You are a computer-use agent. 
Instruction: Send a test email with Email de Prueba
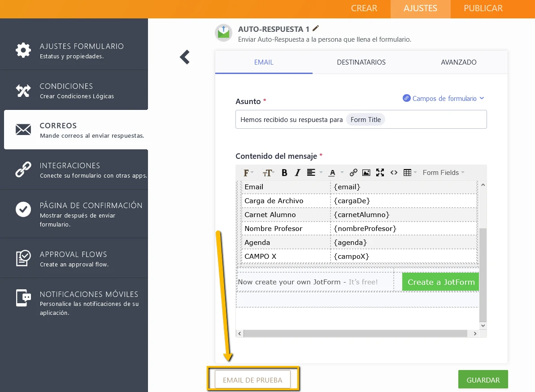click(x=252, y=379)
